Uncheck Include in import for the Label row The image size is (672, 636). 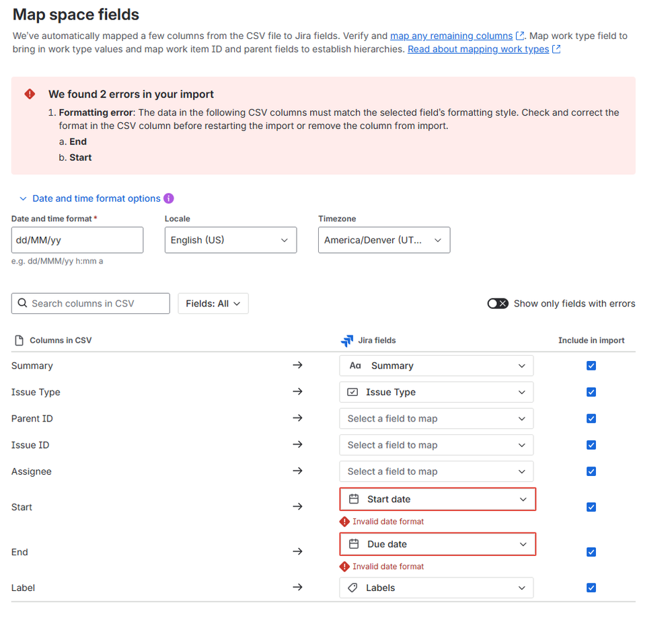591,587
